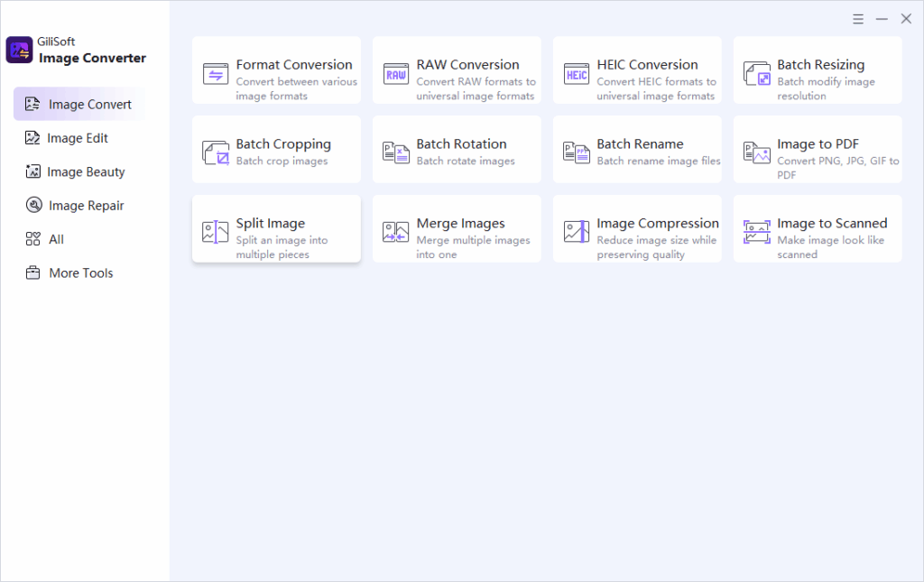Open Image Compression title text
This screenshot has width=924, height=582.
point(658,224)
